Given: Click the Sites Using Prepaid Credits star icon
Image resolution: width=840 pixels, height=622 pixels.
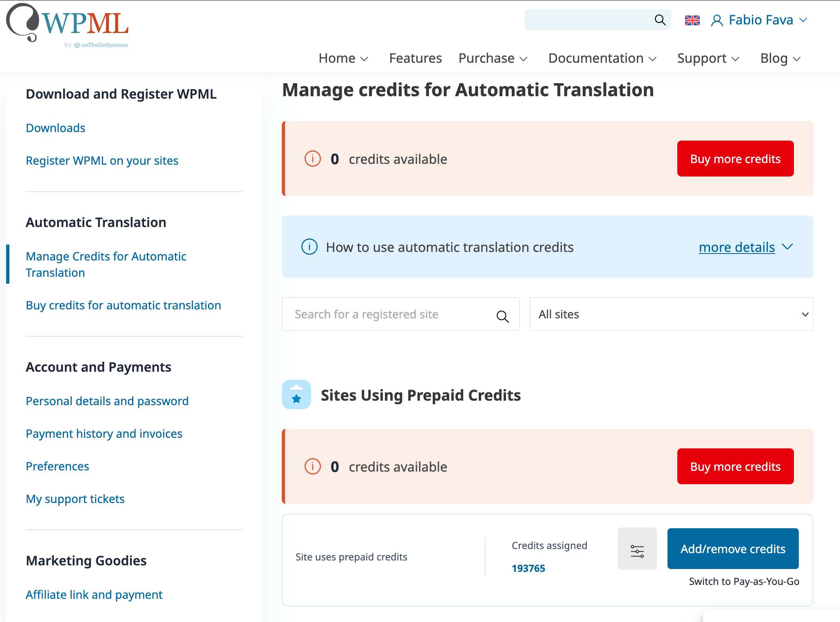Looking at the screenshot, I should coord(296,395).
